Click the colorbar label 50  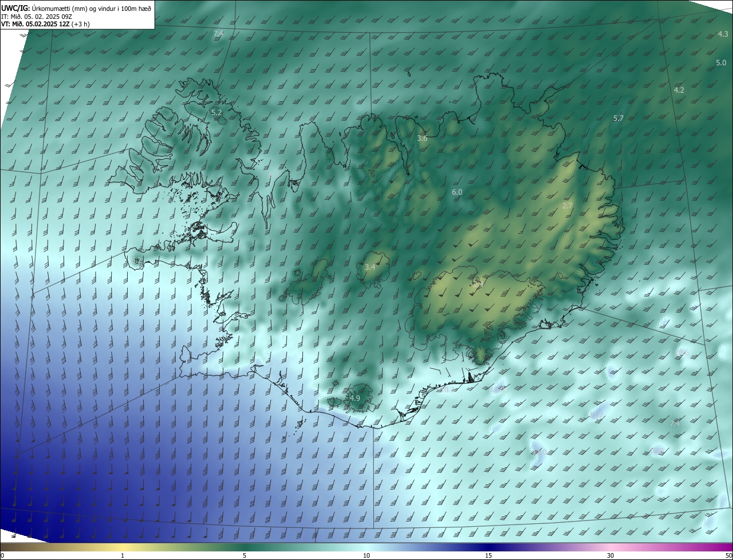728,556
